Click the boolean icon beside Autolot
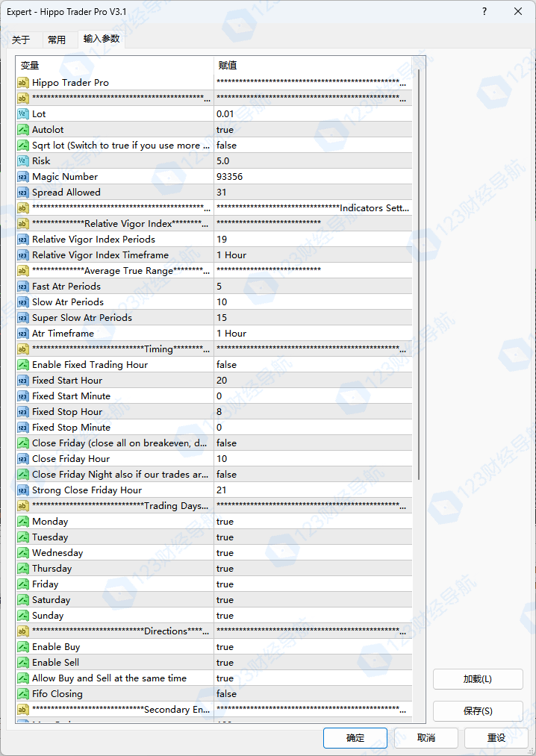 tap(22, 130)
